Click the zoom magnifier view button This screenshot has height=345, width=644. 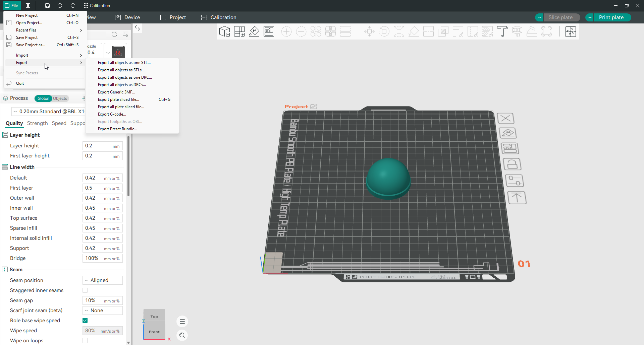coord(182,335)
